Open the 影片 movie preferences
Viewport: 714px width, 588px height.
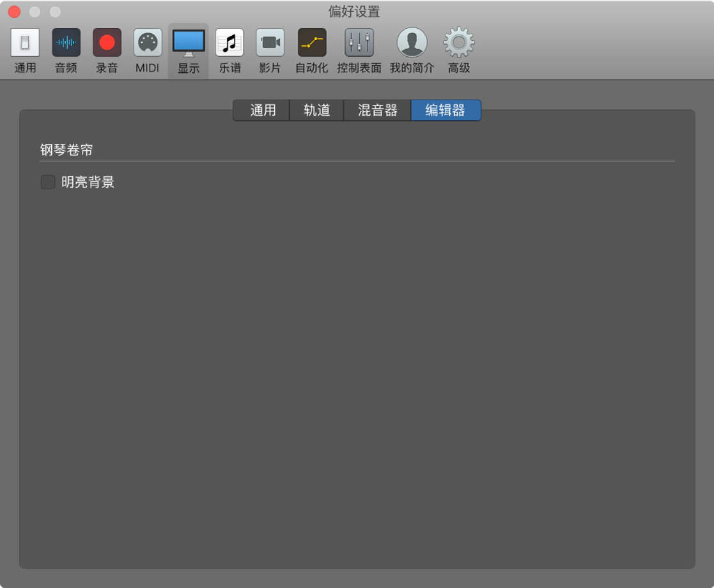click(x=270, y=50)
